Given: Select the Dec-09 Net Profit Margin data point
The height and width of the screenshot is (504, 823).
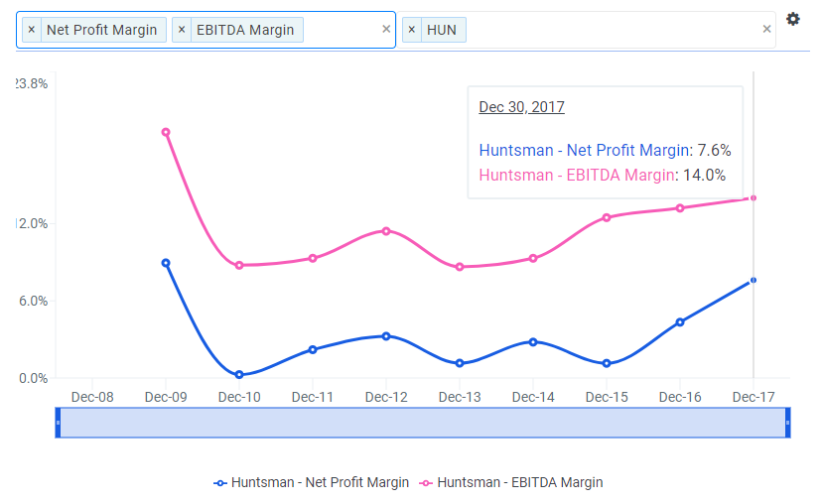Looking at the screenshot, I should tap(166, 263).
